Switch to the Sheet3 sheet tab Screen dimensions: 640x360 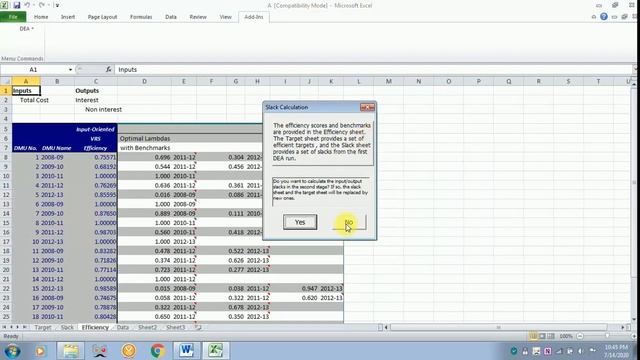(176, 327)
